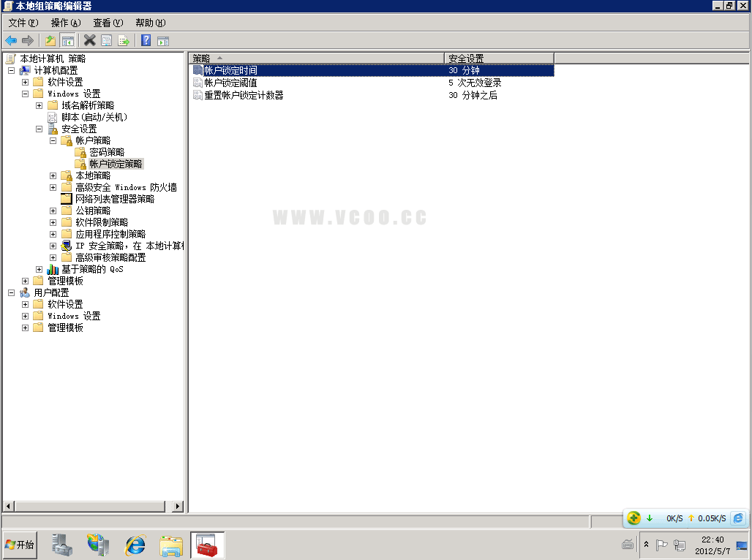Screen dimensions: 752x560
Task: Click the 开始 Start button
Action: coord(20,545)
